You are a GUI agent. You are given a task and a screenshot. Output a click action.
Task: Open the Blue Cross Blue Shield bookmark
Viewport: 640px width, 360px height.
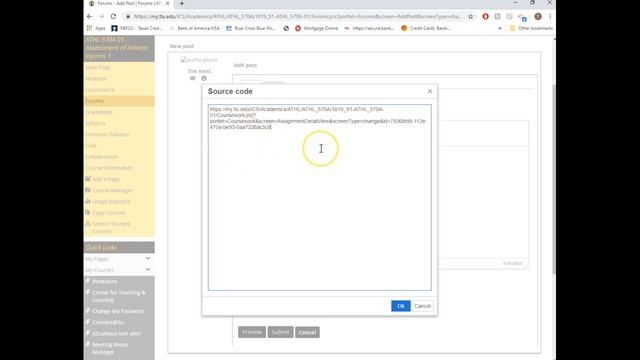click(x=251, y=28)
